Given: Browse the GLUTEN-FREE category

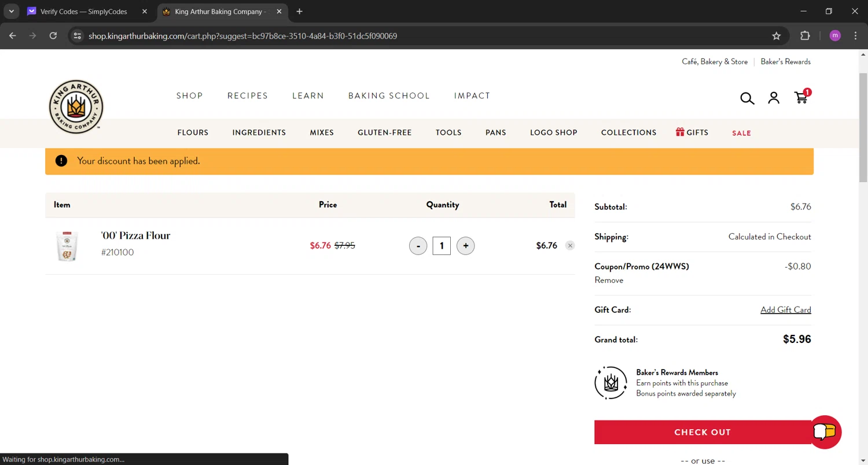Looking at the screenshot, I should (x=385, y=132).
